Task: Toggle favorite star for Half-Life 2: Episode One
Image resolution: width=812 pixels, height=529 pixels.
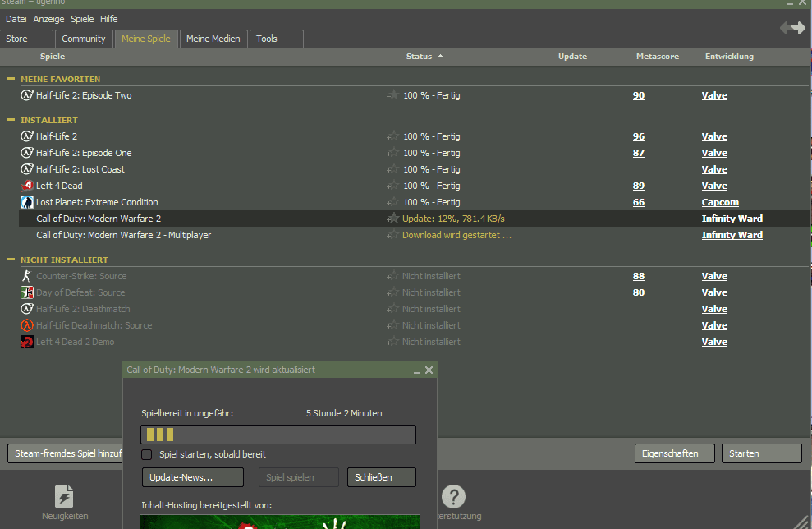Action: (393, 153)
